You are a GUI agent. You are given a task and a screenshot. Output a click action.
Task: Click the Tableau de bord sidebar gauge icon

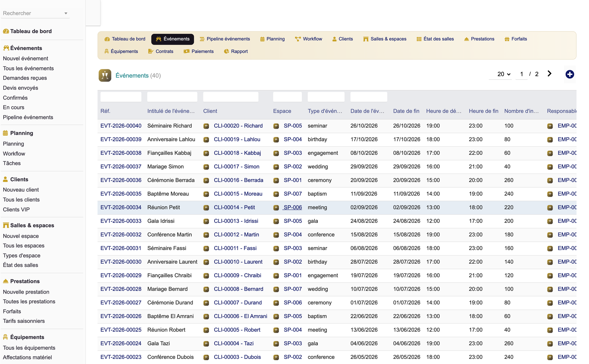coord(6,31)
